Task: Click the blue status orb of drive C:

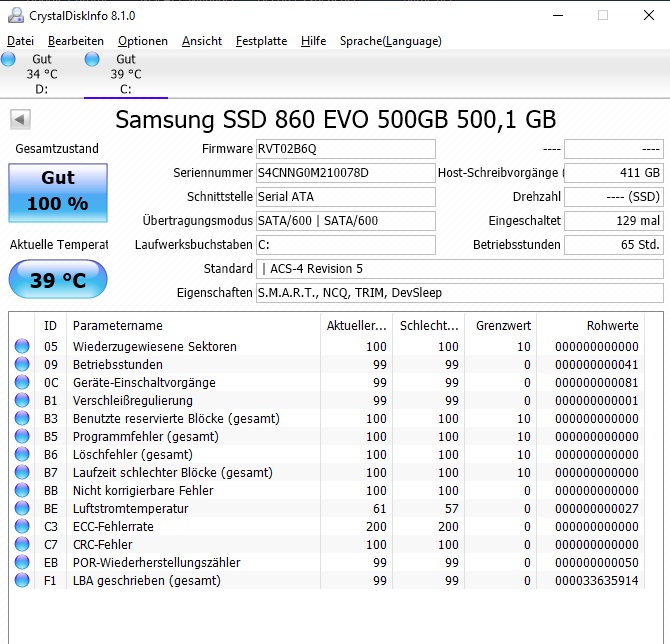Action: click(92, 59)
